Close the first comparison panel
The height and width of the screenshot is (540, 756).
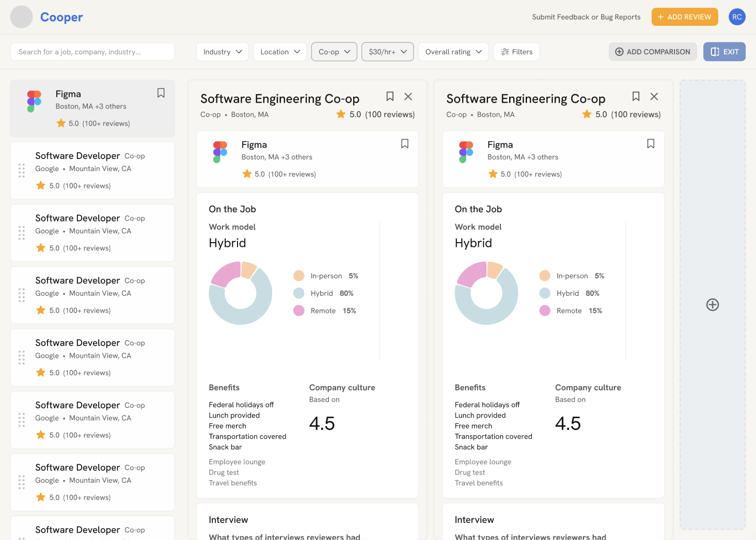coord(408,97)
